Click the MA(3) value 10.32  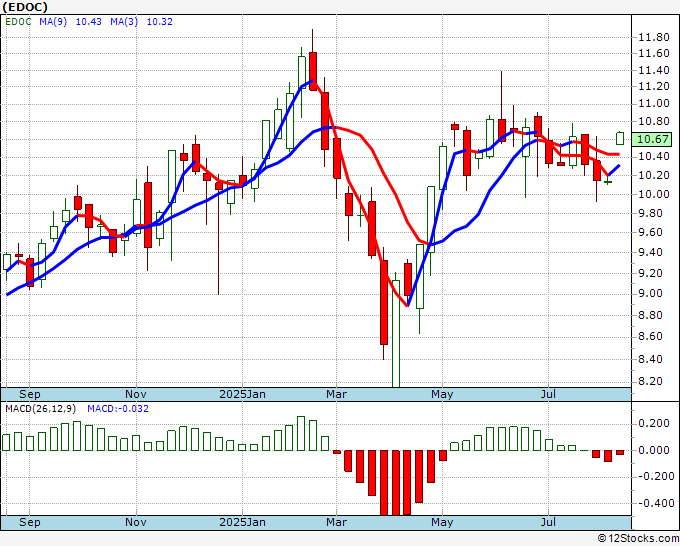(x=160, y=22)
